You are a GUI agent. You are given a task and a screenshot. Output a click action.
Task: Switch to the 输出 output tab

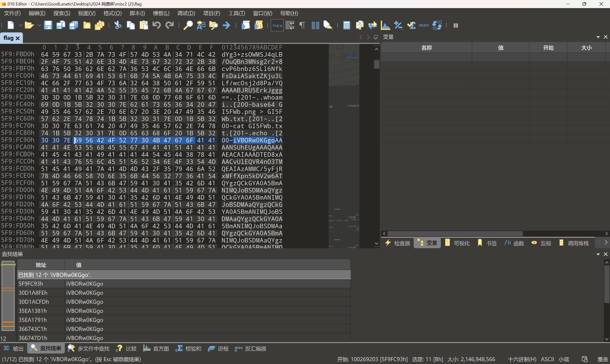coord(14,349)
